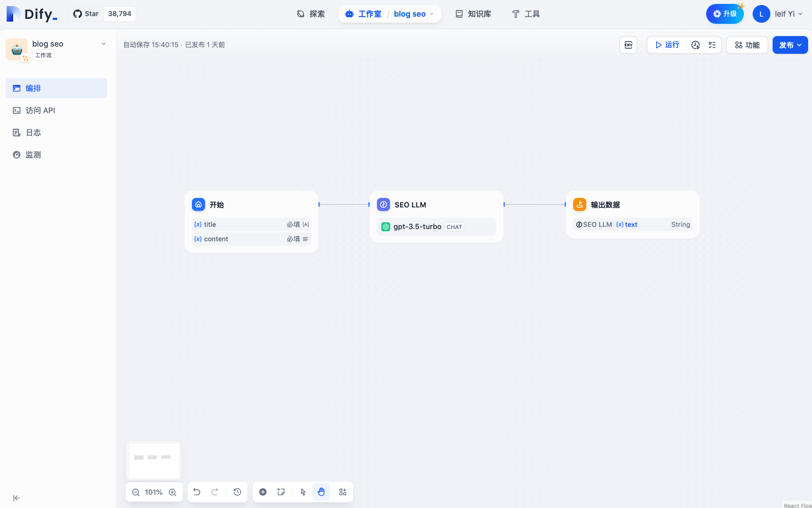Click the ENV environment variables icon
The image size is (812, 508).
pyautogui.click(x=628, y=45)
